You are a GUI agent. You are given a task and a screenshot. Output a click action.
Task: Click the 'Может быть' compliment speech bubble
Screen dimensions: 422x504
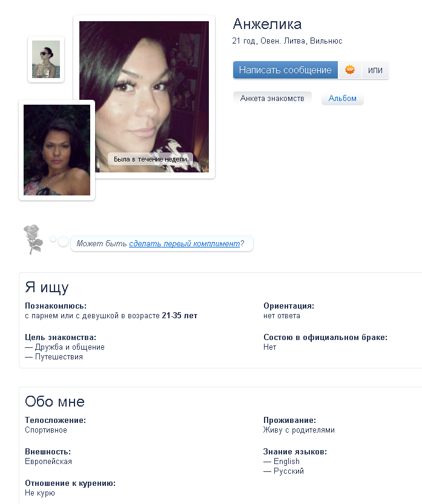click(162, 243)
